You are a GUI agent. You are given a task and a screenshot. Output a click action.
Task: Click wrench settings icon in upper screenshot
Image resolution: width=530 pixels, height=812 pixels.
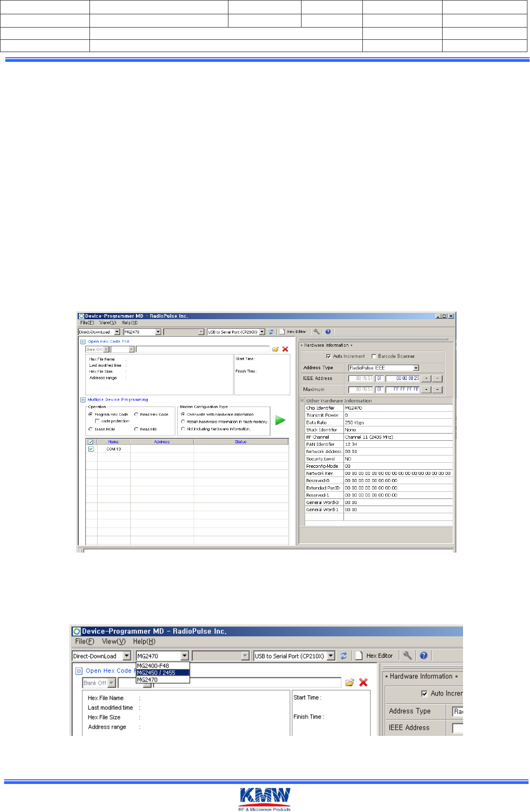pos(317,332)
